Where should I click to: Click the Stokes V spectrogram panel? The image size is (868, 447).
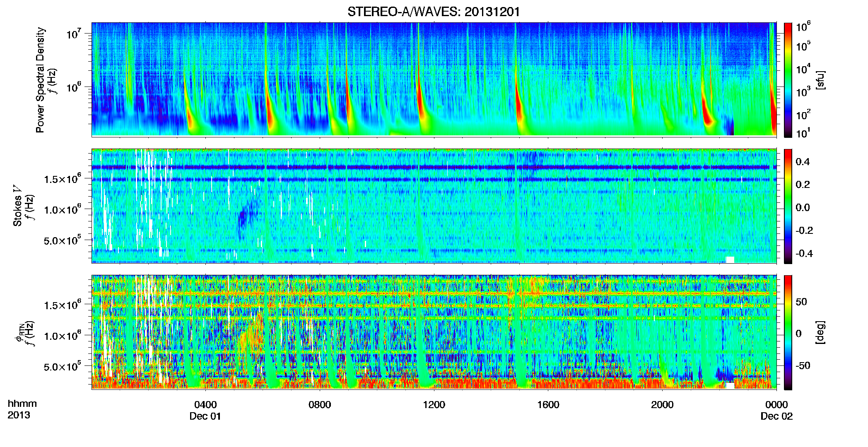pos(434,206)
